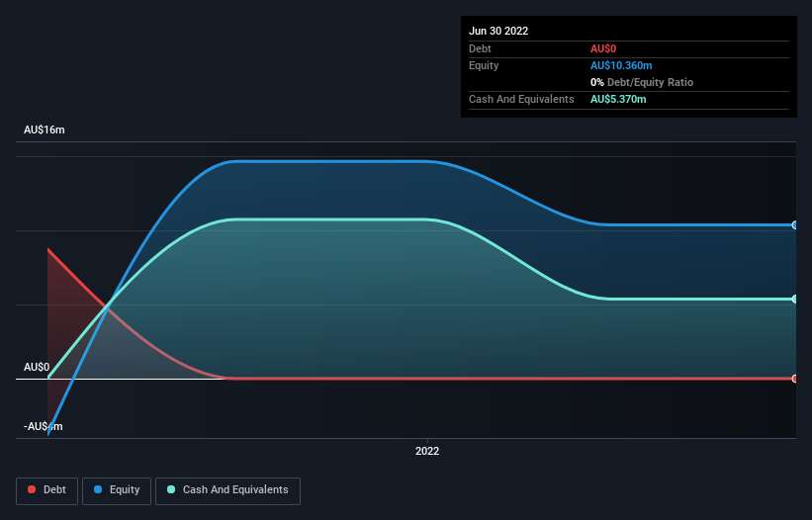This screenshot has width=812, height=520.
Task: Click the Debt label in tooltip
Action: click(x=480, y=48)
